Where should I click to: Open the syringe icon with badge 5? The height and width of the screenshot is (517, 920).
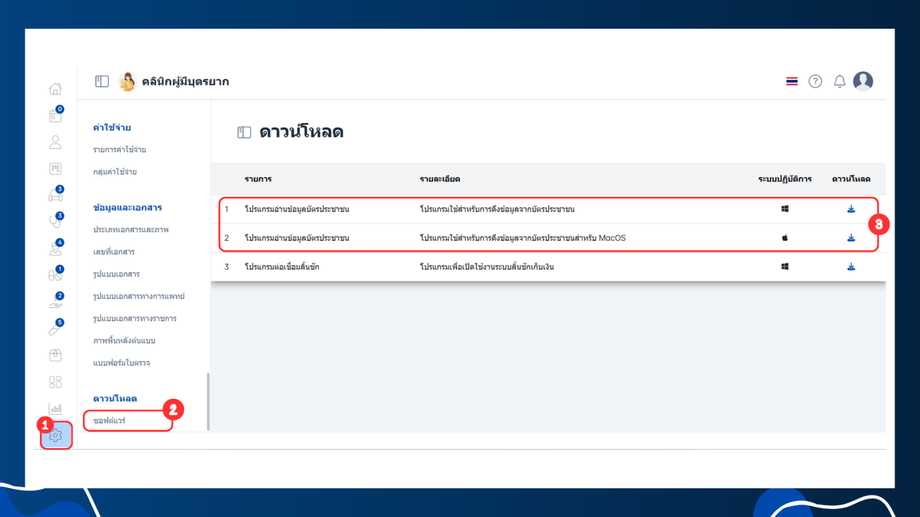(55, 328)
